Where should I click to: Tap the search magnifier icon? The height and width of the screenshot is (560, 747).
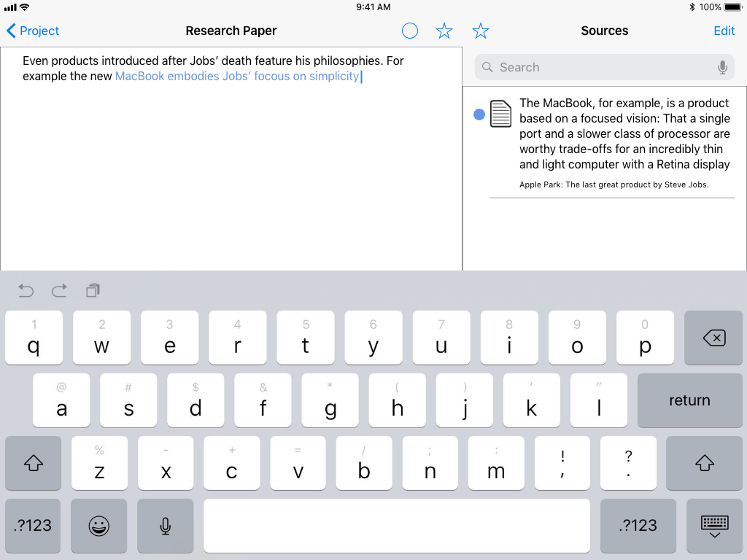point(487,67)
